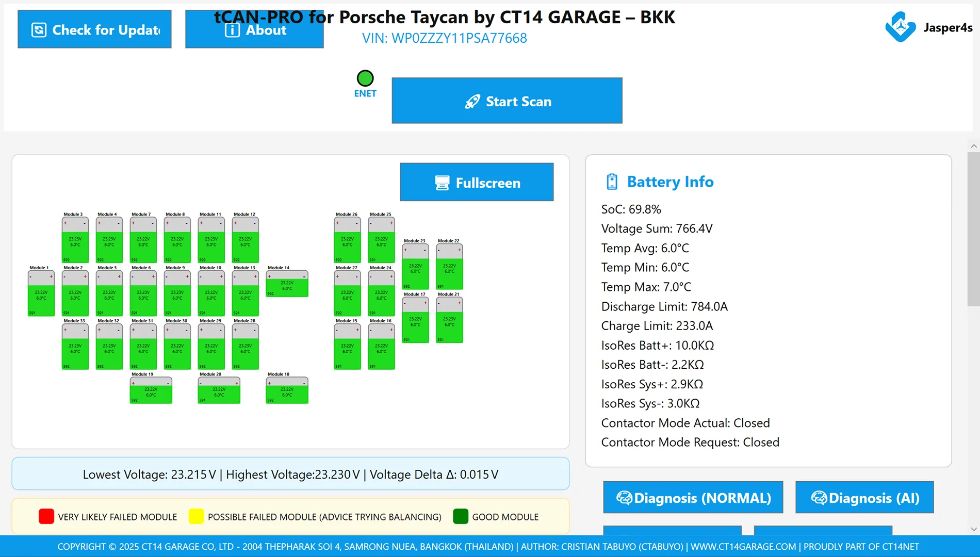
Task: Open the About dialog
Action: pyautogui.click(x=254, y=29)
